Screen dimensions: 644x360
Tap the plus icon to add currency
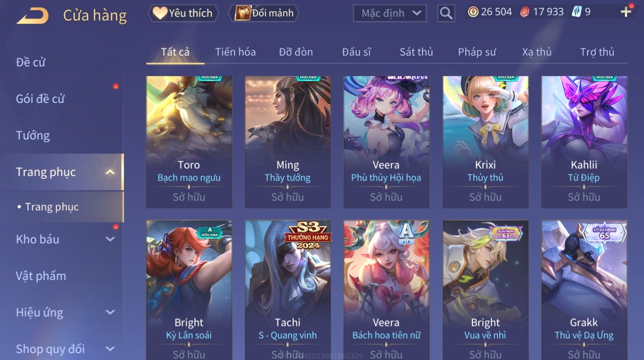626,12
